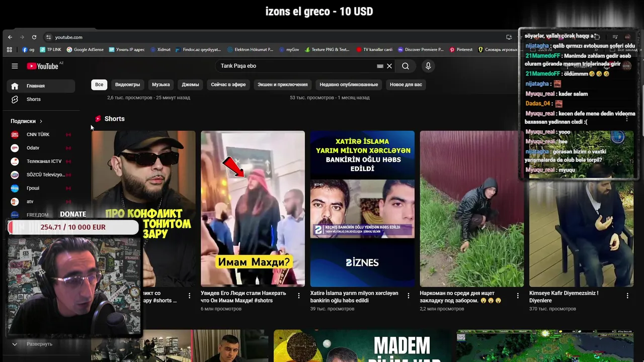Open the myGov bookmark
The height and width of the screenshot is (362, 644).
pos(289,50)
